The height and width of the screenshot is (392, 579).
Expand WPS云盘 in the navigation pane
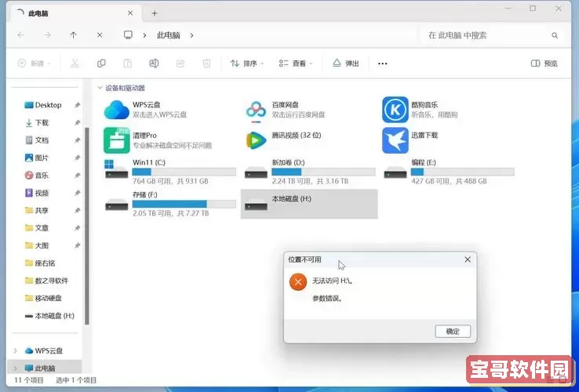[x=15, y=350]
